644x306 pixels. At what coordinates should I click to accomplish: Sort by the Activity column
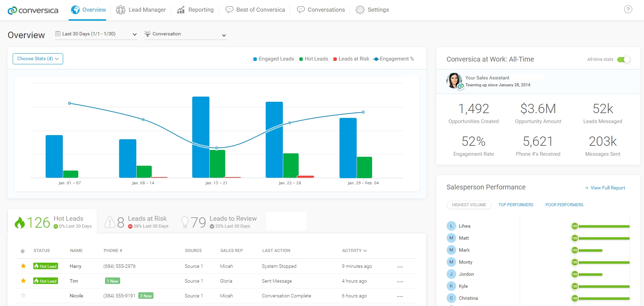[x=354, y=251]
